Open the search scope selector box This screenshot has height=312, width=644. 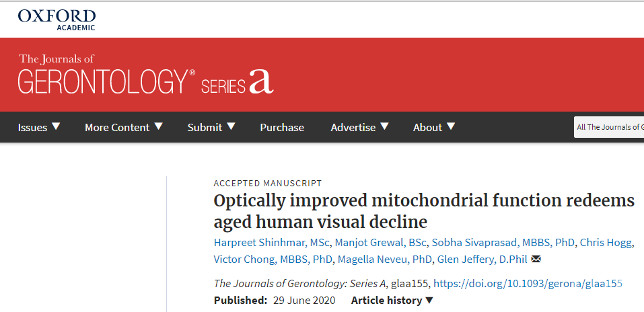pos(608,127)
